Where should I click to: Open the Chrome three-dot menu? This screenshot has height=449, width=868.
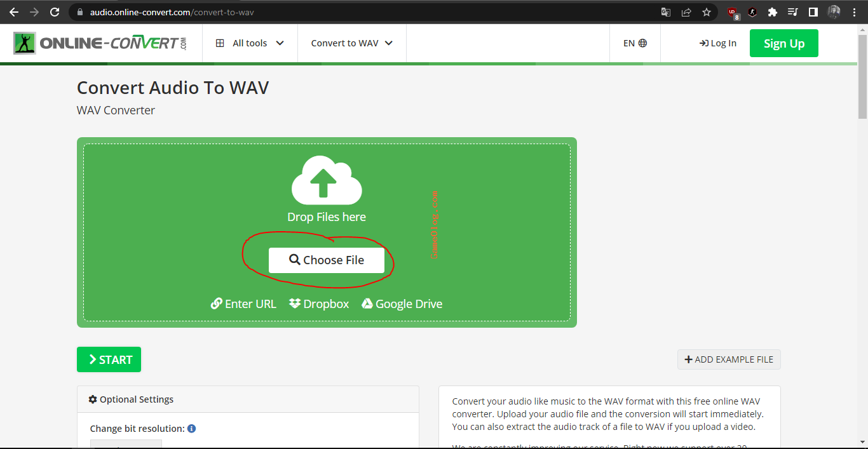click(855, 12)
